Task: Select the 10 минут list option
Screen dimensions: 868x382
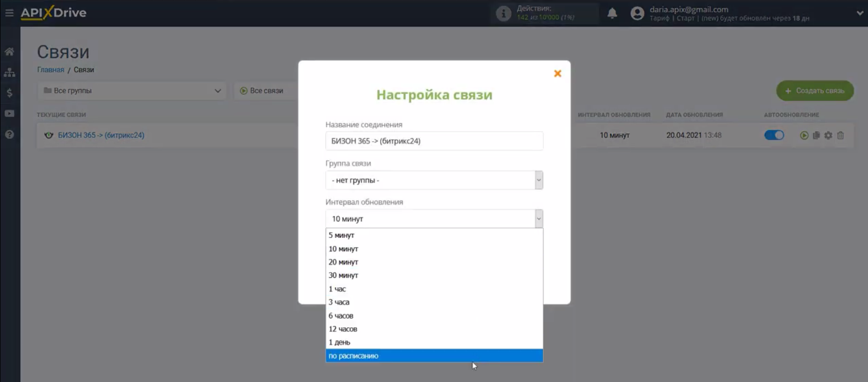Action: click(x=434, y=249)
